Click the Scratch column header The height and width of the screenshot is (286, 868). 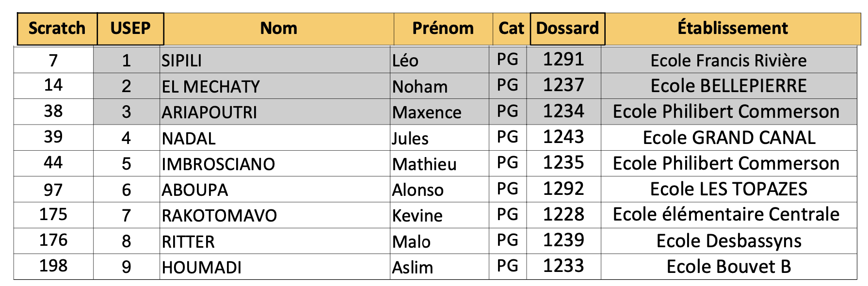pos(57,29)
